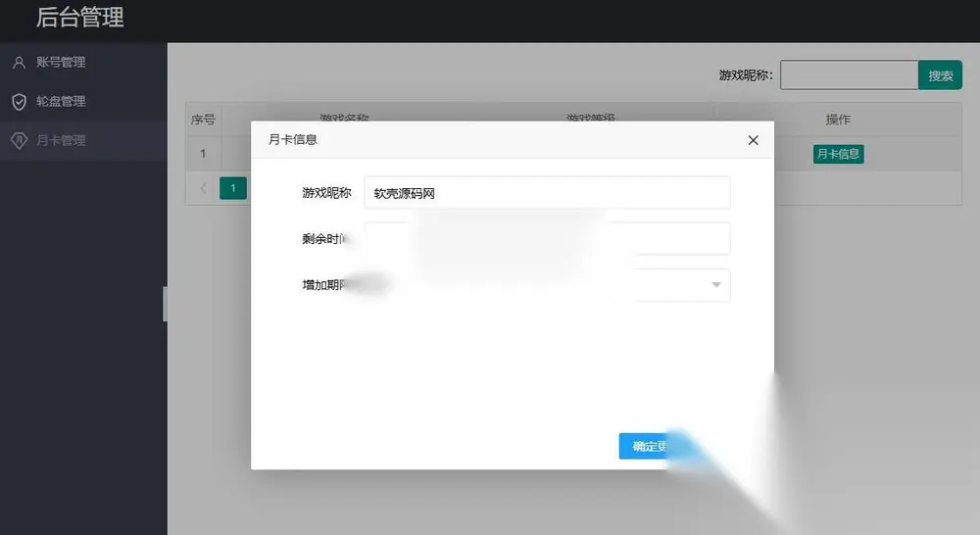
Task: Click the previous page arrow
Action: click(x=203, y=188)
